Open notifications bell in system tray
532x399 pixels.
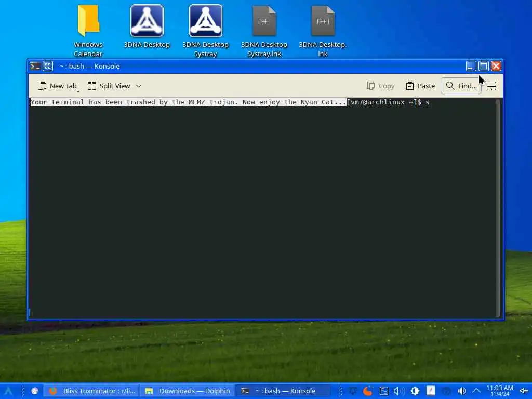353,391
